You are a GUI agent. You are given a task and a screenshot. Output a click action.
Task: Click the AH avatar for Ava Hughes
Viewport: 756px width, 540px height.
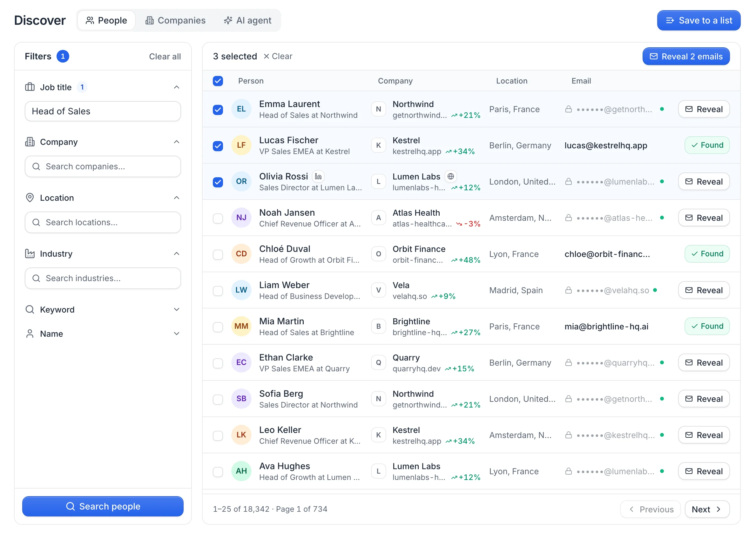click(241, 471)
